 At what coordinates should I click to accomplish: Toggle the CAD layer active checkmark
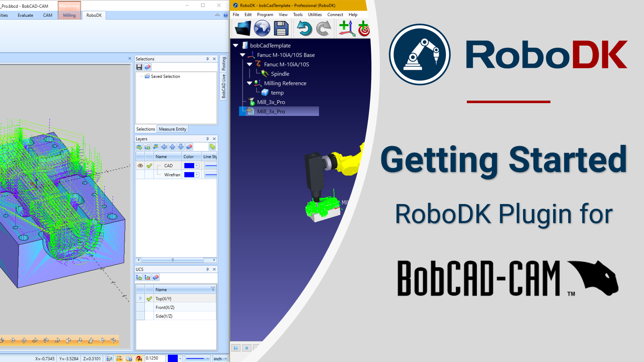[149, 165]
